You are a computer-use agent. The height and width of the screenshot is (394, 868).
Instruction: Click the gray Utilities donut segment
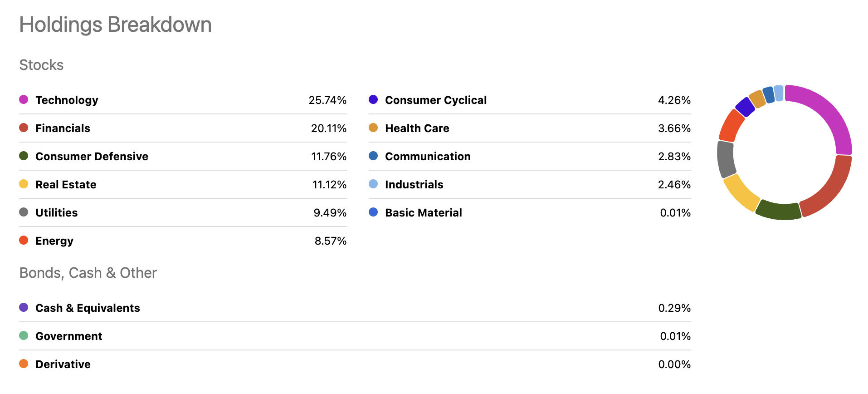coord(726,159)
